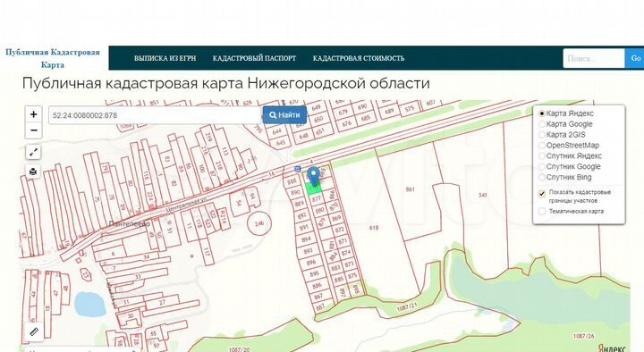The width and height of the screenshot is (644, 352).
Task: Click parcel labeled 575
Action: click(410, 109)
